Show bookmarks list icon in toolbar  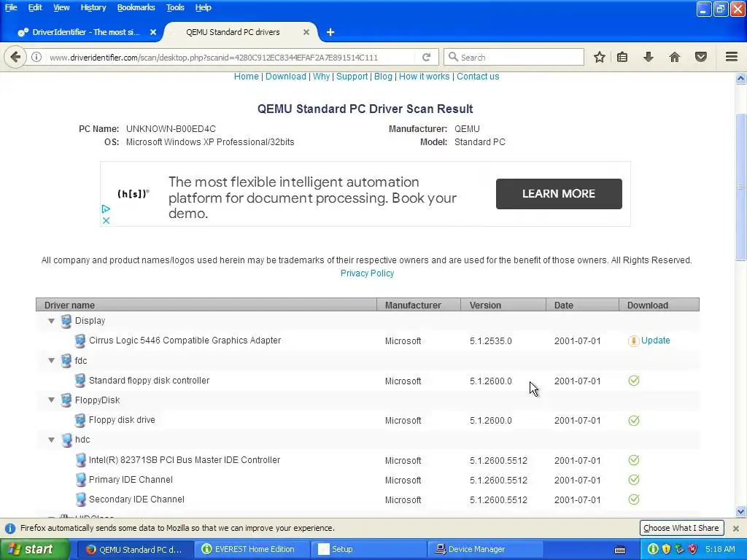coord(622,57)
